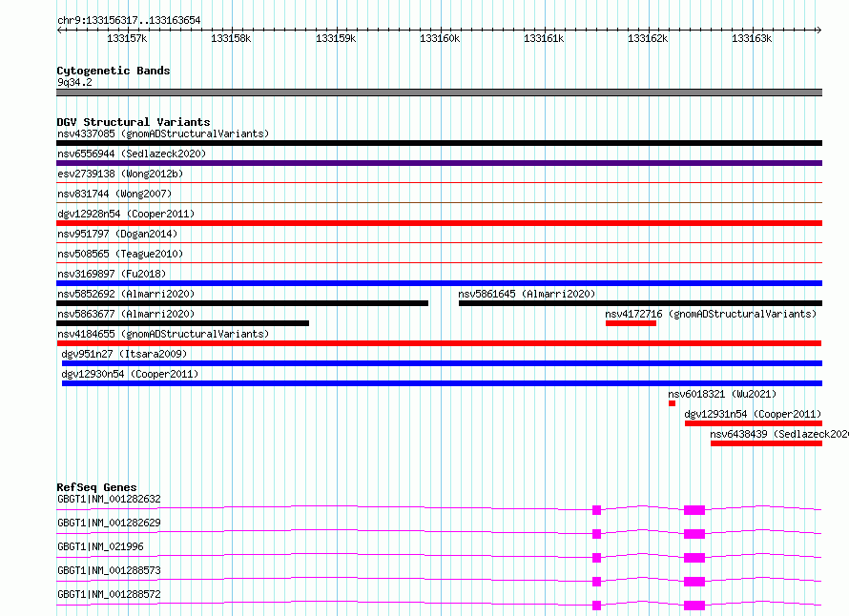Click the short red bar of nsv4172716
The width and height of the screenshot is (849, 616).
pyautogui.click(x=631, y=323)
